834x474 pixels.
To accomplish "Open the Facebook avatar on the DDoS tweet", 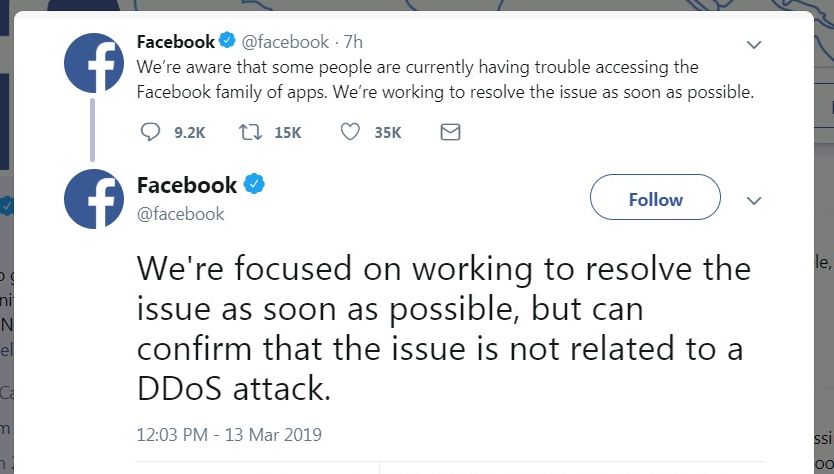I will (93, 198).
